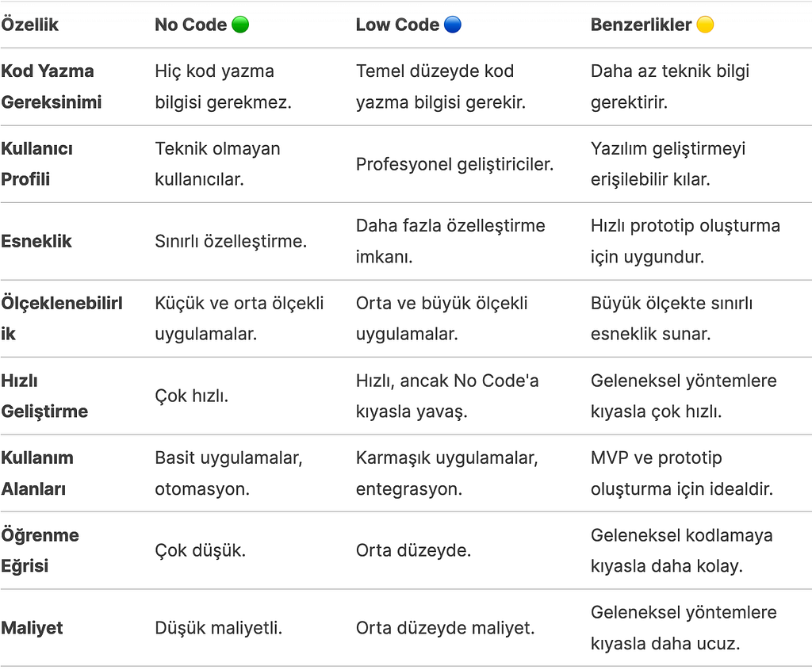The image size is (812, 670).
Task: Select the Öğrenme Eğrisi row label
Action: coord(40,550)
